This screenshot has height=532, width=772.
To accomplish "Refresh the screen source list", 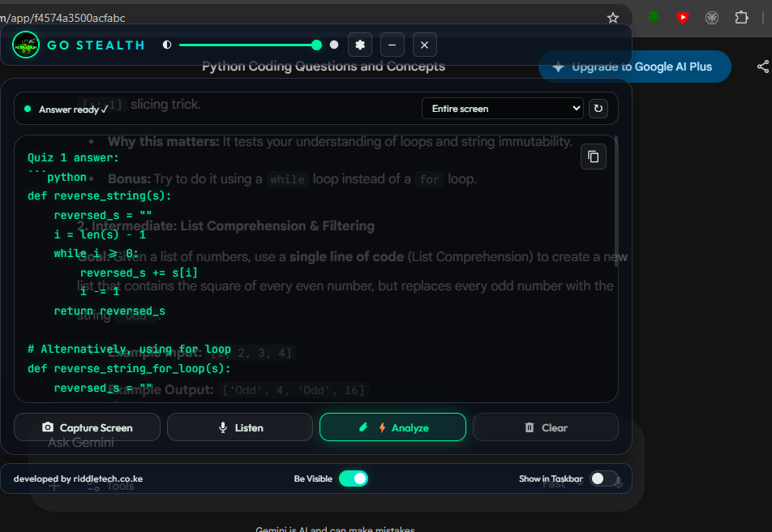I will pyautogui.click(x=598, y=109).
